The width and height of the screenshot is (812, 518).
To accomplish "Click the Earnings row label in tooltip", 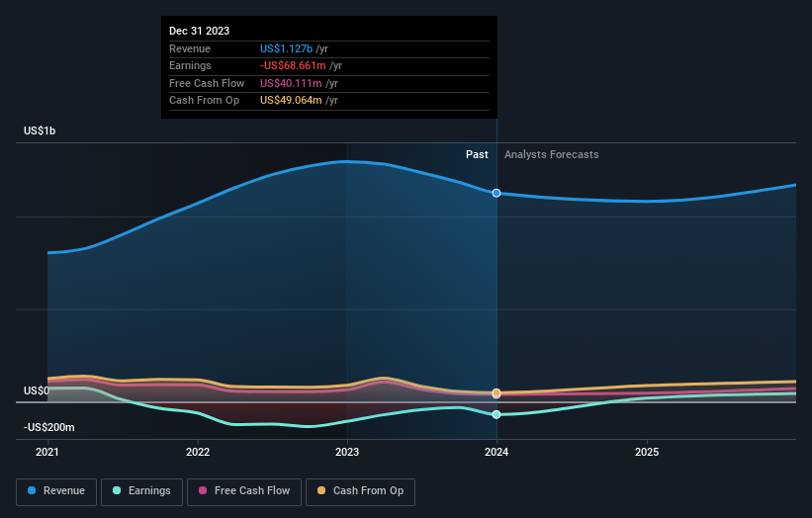I will coord(190,65).
